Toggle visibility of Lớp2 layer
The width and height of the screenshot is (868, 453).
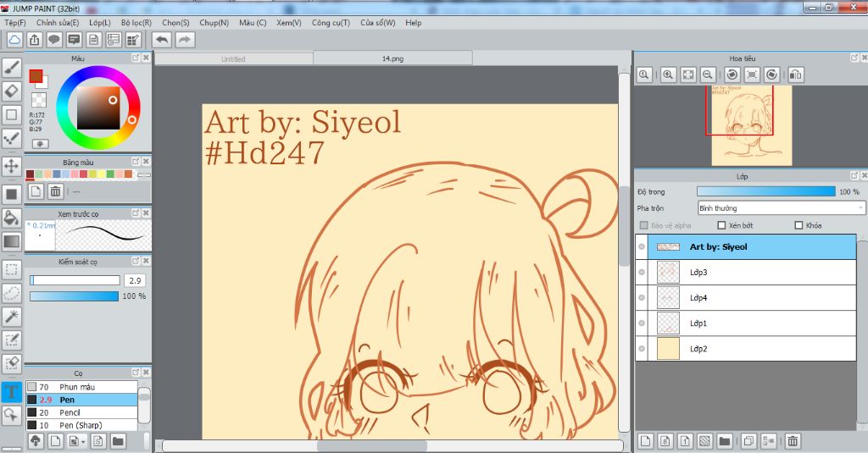pyautogui.click(x=642, y=349)
